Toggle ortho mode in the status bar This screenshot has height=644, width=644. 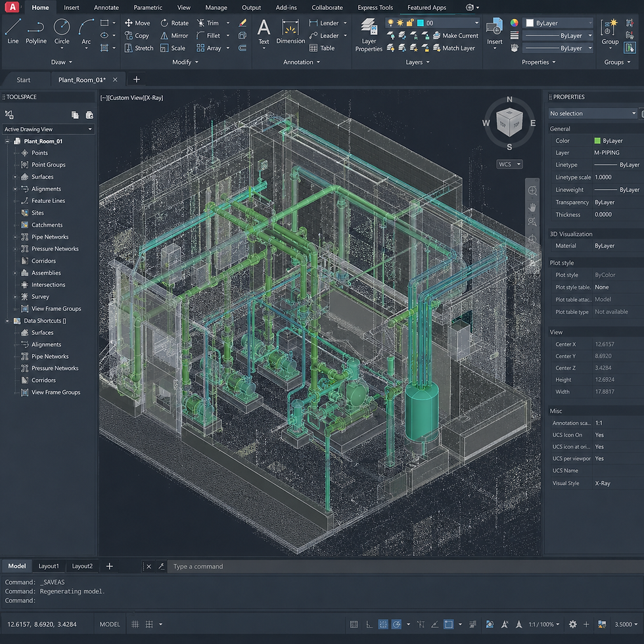369,624
